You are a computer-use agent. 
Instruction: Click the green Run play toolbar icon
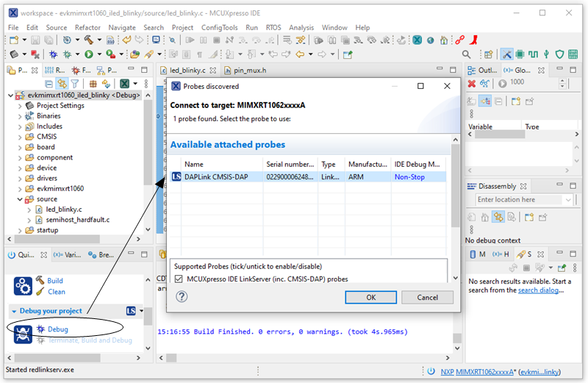click(x=89, y=54)
